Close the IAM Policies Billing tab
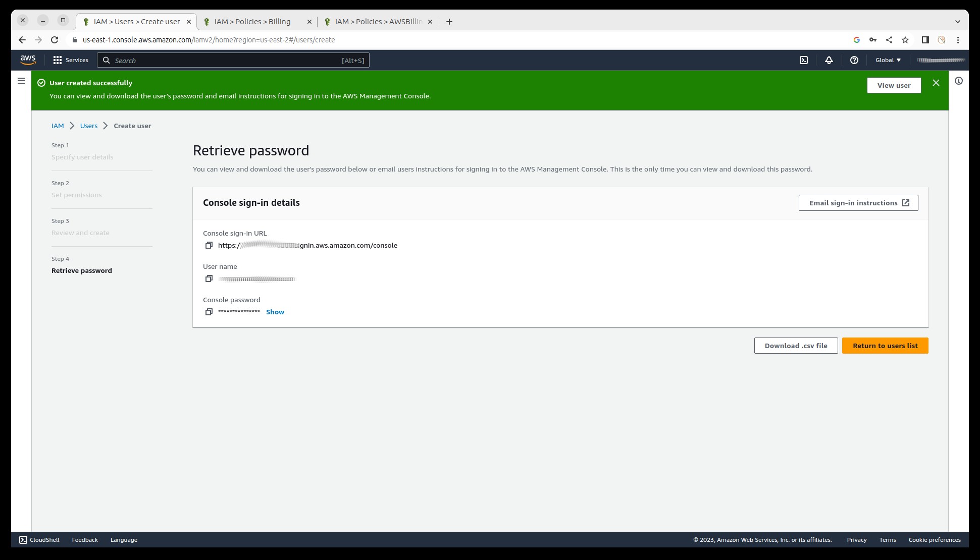 click(310, 22)
